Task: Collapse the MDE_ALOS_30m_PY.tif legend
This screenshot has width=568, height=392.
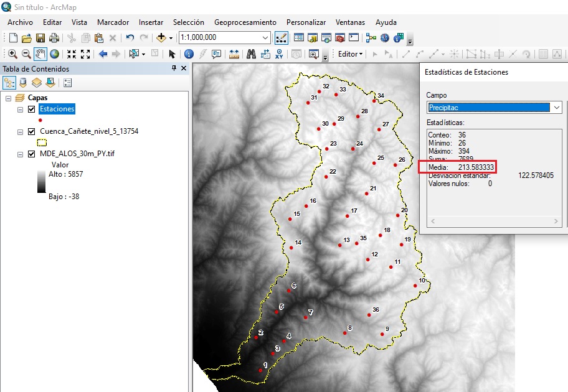Action: [x=21, y=154]
